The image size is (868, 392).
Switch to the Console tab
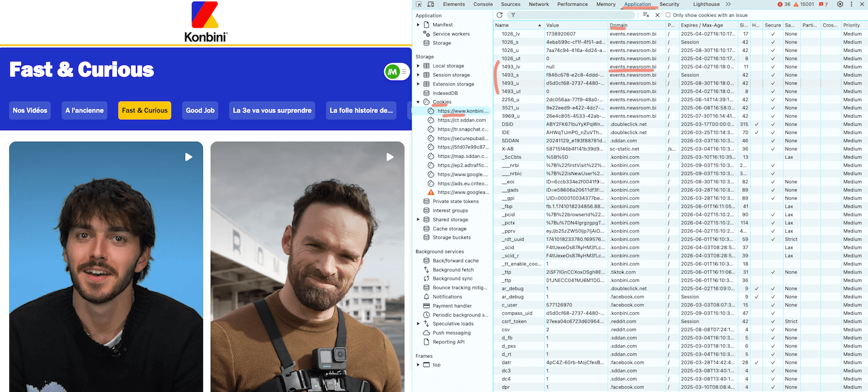pyautogui.click(x=483, y=4)
